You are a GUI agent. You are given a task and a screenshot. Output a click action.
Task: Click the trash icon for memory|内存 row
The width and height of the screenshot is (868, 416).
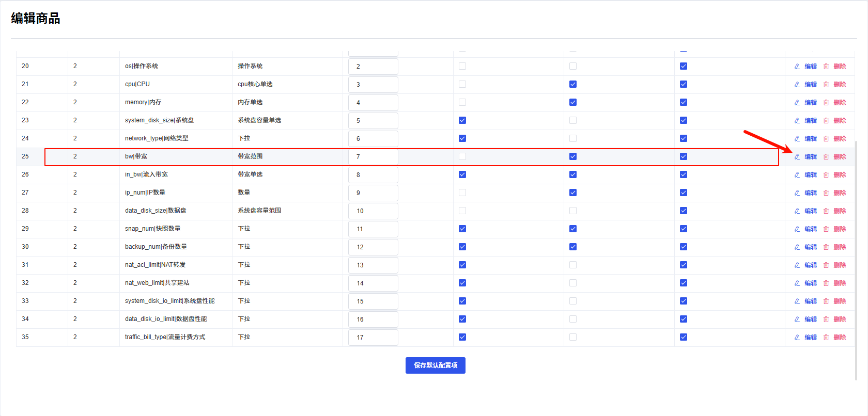click(826, 102)
